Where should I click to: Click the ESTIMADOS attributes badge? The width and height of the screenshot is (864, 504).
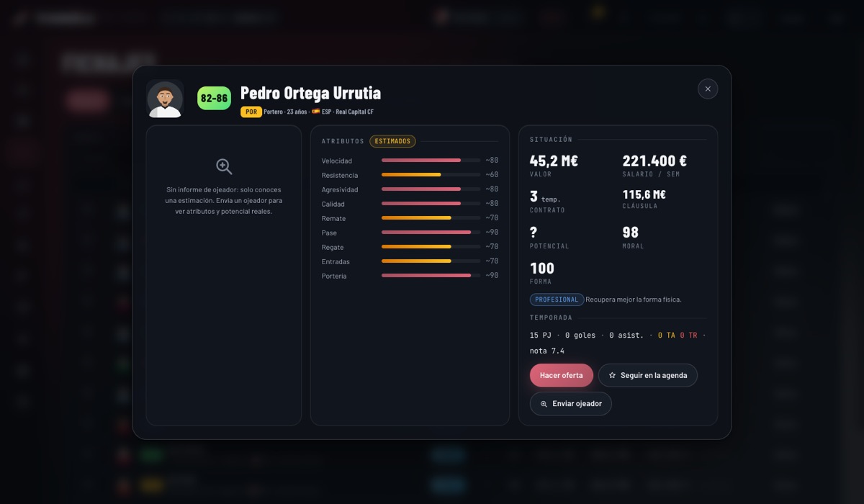click(392, 141)
